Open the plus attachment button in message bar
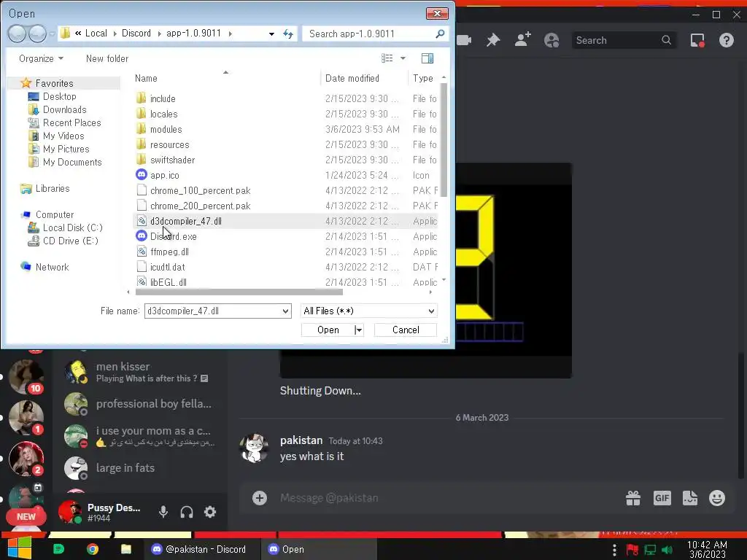The image size is (747, 560). [x=260, y=498]
